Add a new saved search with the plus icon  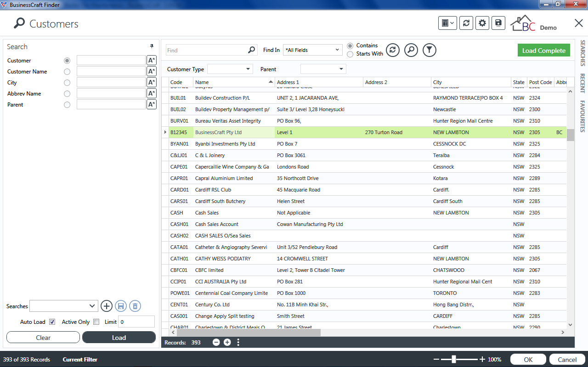107,306
